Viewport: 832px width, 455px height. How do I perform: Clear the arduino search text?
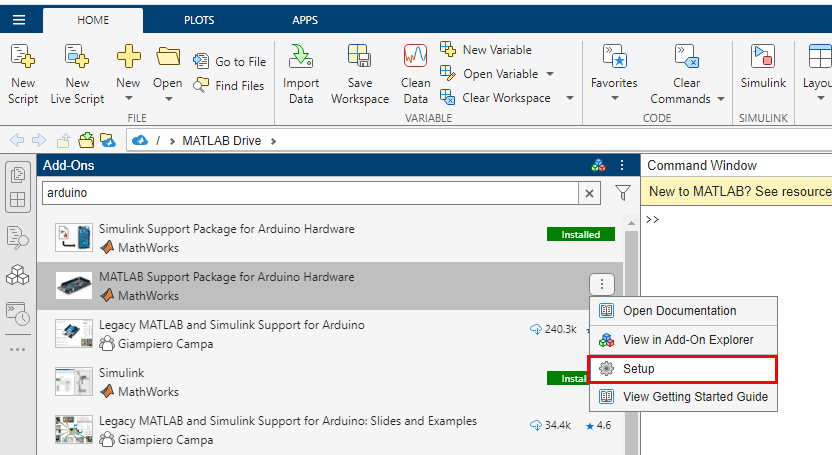pos(590,193)
